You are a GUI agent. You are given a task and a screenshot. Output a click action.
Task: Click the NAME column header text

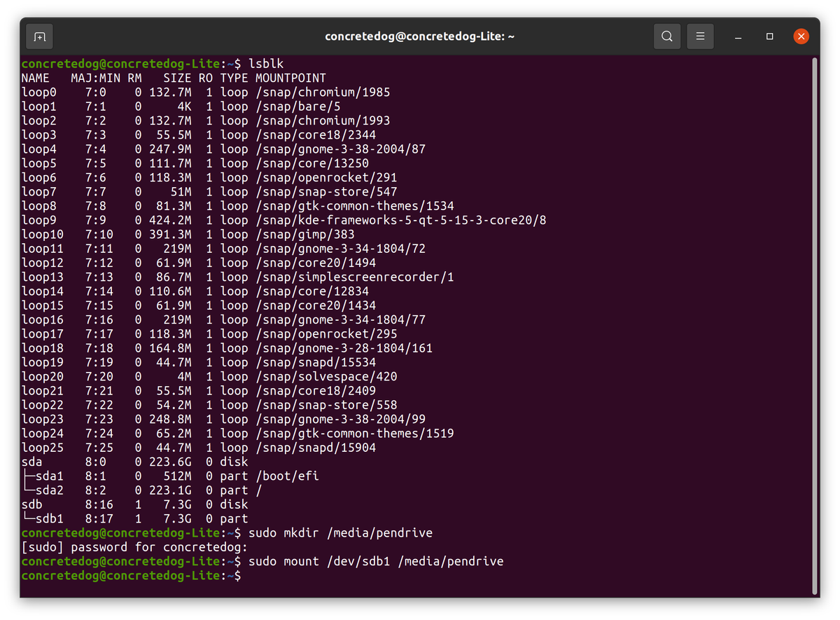[x=35, y=78]
